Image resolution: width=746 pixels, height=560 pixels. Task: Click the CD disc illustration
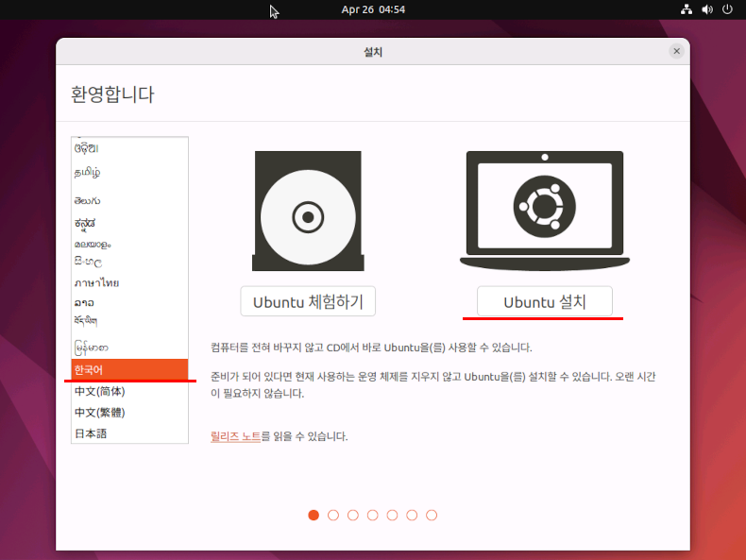308,211
